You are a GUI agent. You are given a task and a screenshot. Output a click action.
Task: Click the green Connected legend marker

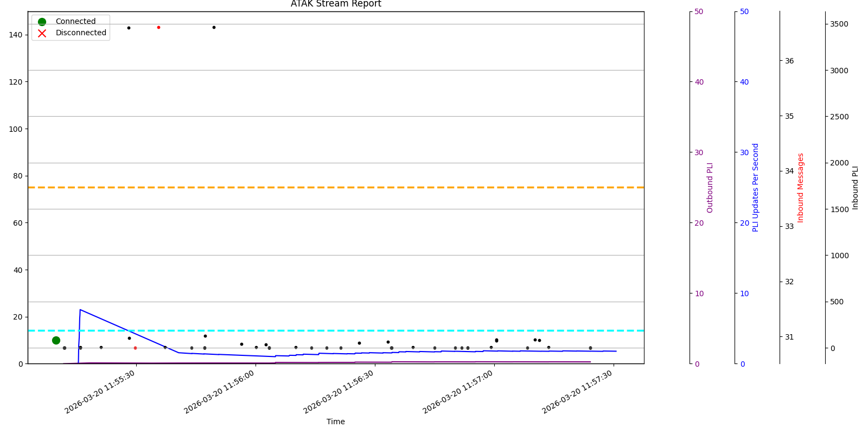coord(42,22)
